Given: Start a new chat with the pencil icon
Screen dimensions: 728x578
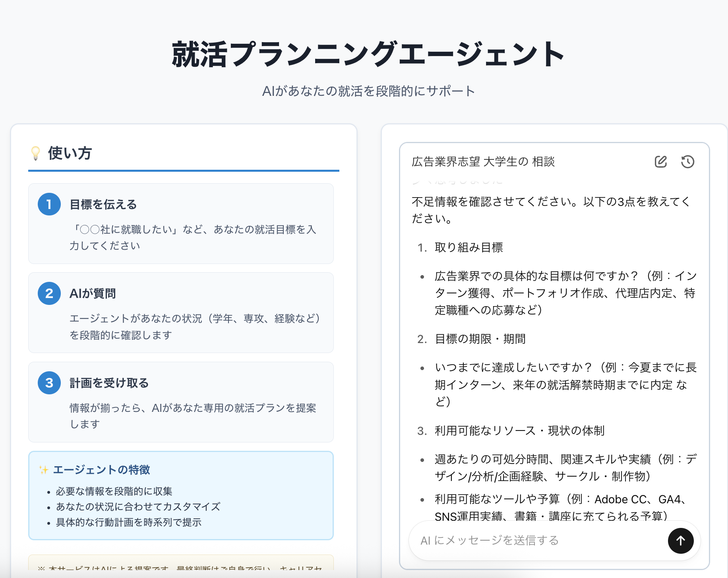Looking at the screenshot, I should pos(660,162).
